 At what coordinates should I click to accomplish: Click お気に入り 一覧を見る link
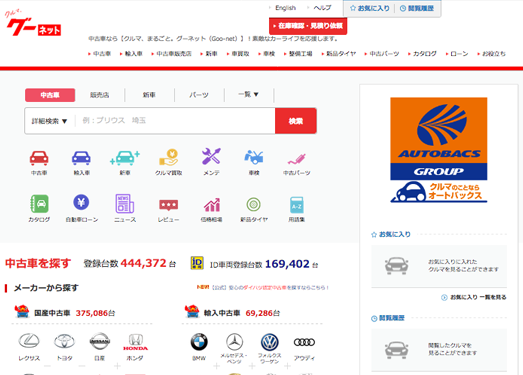474,297
